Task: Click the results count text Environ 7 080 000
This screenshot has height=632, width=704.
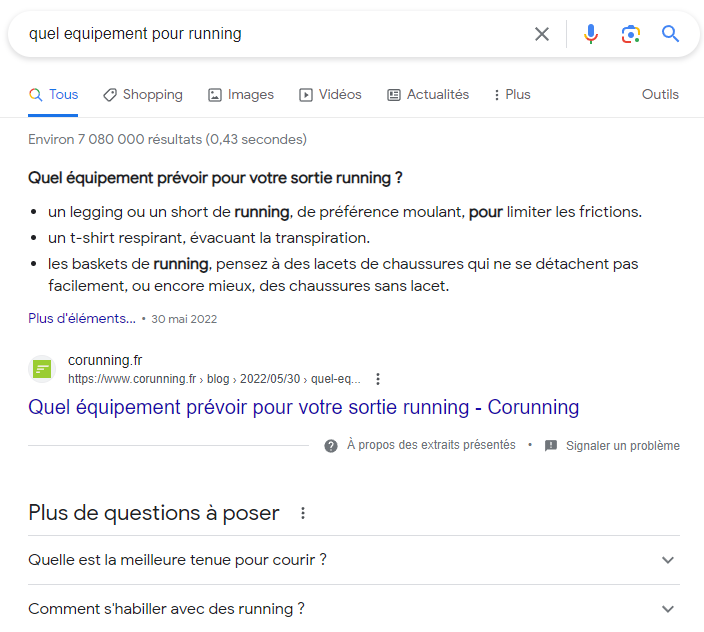Action: pyautogui.click(x=167, y=140)
